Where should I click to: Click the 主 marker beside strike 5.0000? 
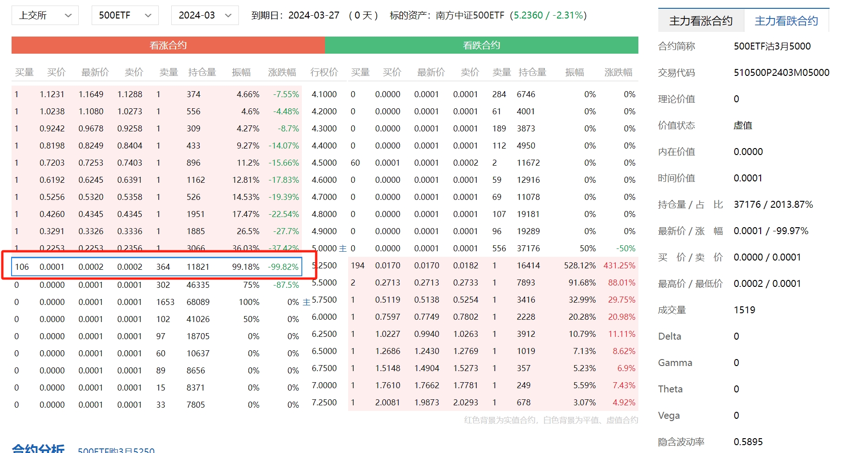tap(343, 248)
